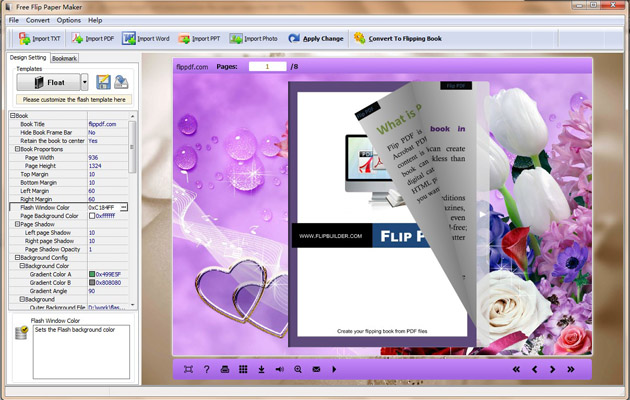The image size is (630, 400).
Task: Click the Bottom Margin row
Action: (x=69, y=182)
